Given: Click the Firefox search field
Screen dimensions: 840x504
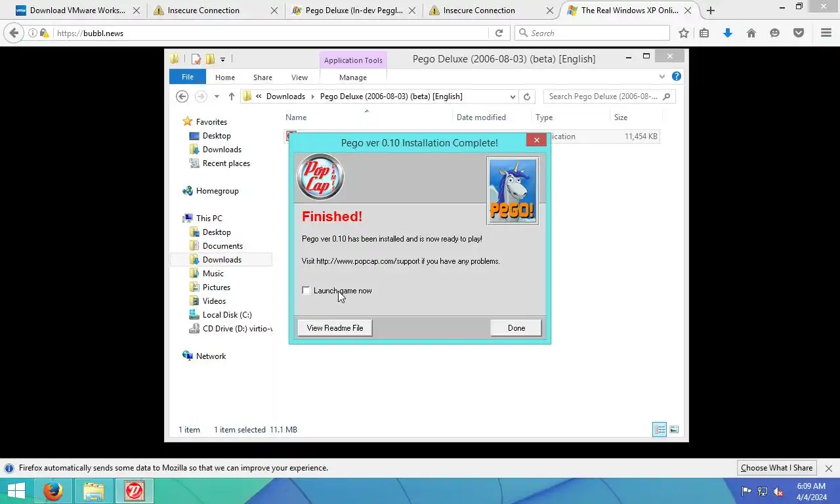Looking at the screenshot, I should click(x=592, y=33).
